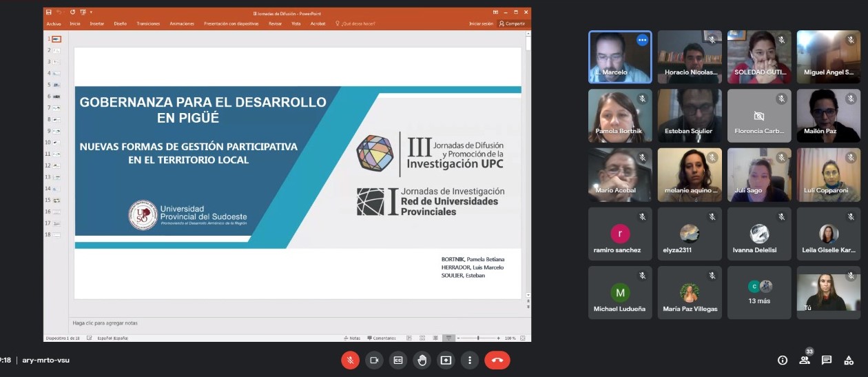Click Diapositiva 1 de 18 indicator

[x=63, y=338]
